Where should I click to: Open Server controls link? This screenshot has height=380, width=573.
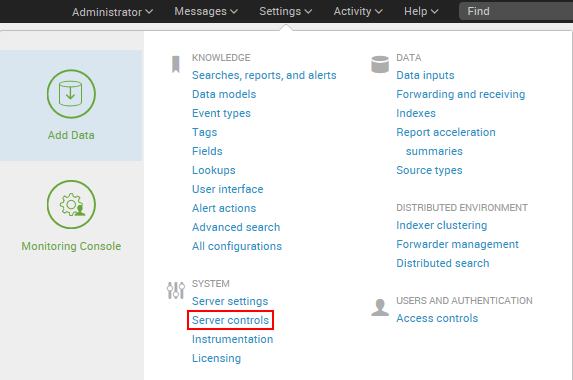(x=230, y=320)
